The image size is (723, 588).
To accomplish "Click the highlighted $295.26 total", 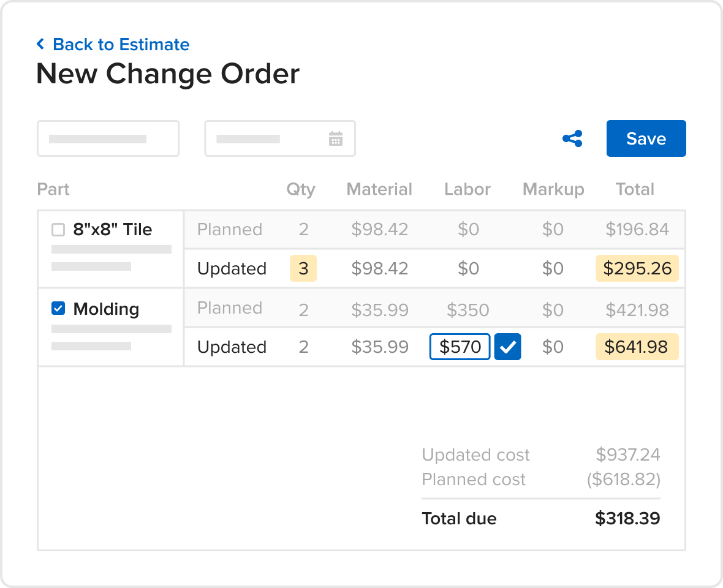I will (637, 269).
